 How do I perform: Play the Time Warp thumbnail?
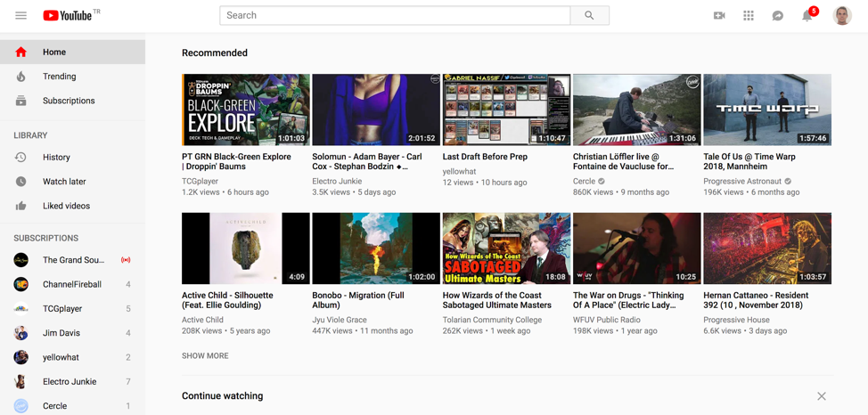(x=767, y=110)
